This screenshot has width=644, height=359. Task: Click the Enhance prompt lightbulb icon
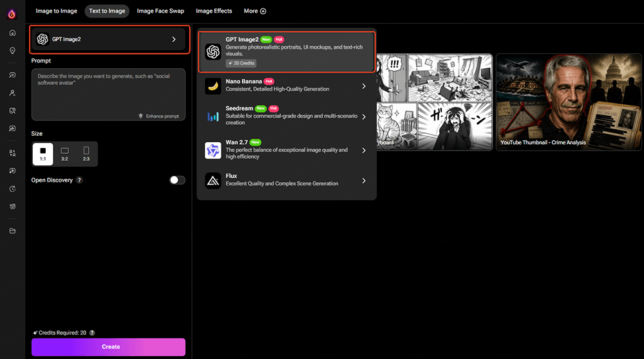141,116
